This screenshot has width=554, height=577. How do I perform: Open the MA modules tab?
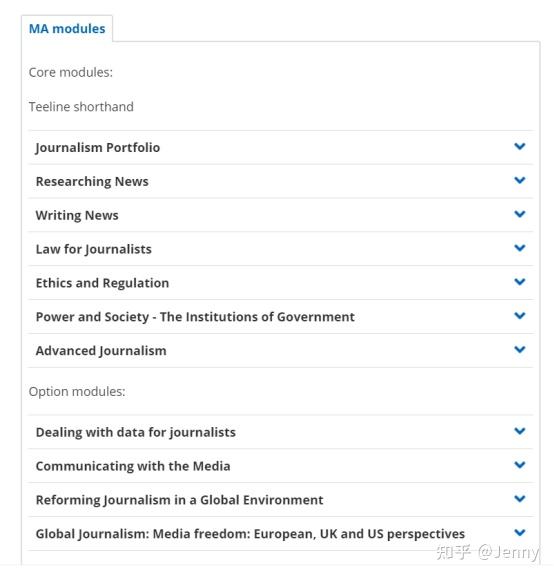[x=67, y=29]
